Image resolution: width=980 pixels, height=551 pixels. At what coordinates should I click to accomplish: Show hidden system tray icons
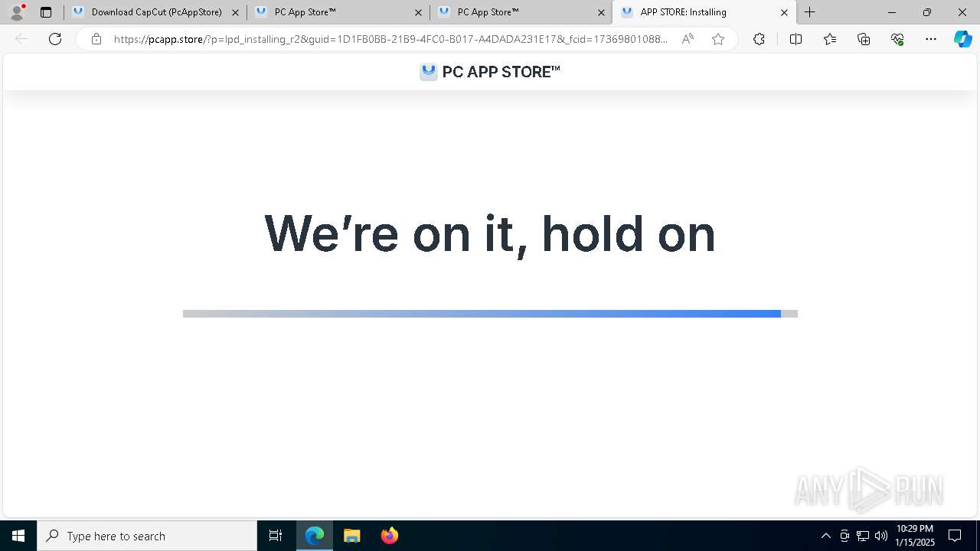[x=825, y=536]
